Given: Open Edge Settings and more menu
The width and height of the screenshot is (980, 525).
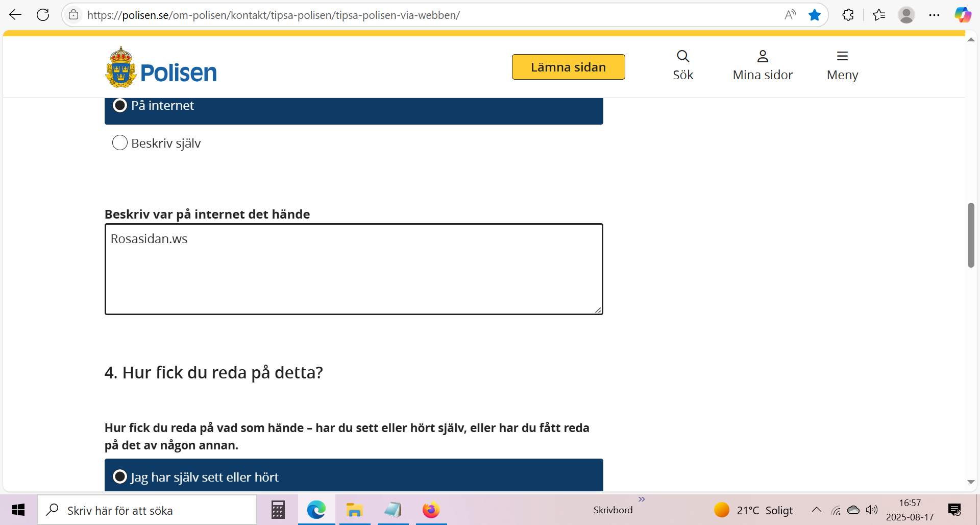Looking at the screenshot, I should [x=934, y=15].
